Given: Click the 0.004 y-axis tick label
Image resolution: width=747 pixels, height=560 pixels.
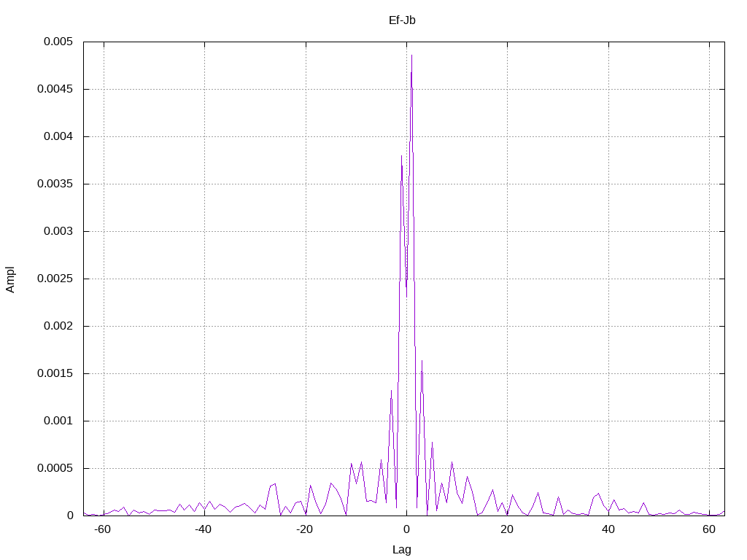Looking at the screenshot, I should [58, 136].
